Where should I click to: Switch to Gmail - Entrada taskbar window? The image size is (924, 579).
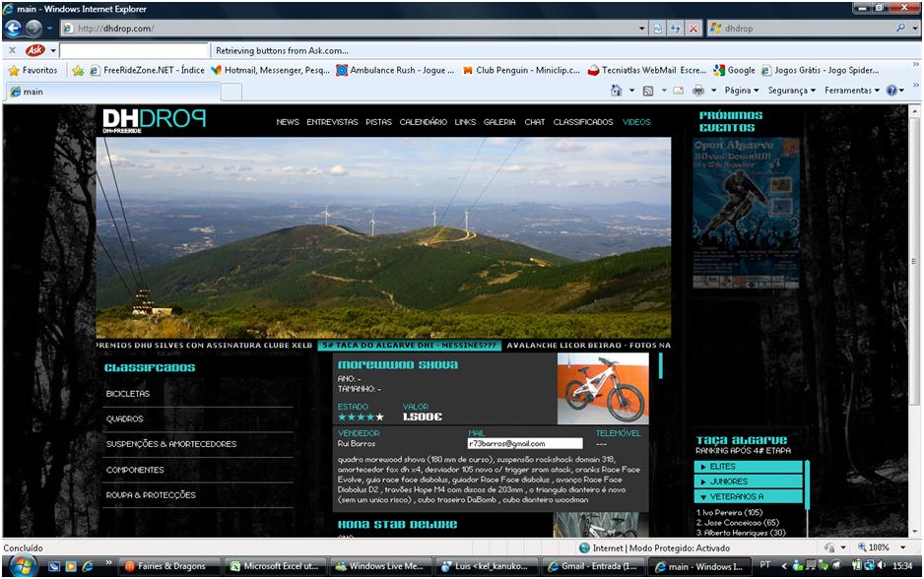pyautogui.click(x=594, y=566)
